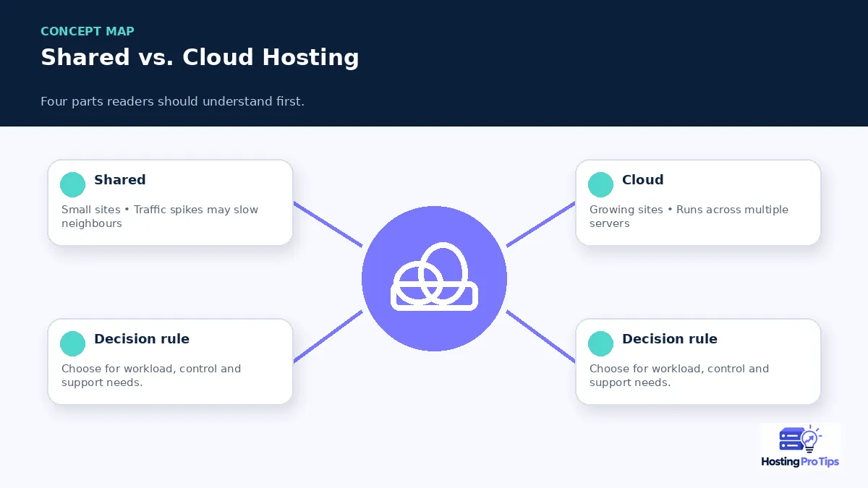Click 'Small sites • Traffic spikes' description text
The image size is (868, 488).
(160, 216)
